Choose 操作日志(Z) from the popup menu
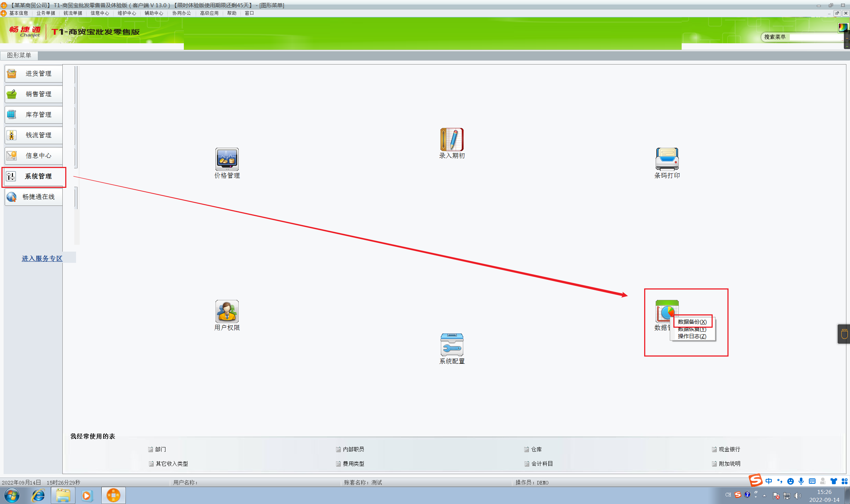850x504 pixels. [692, 336]
